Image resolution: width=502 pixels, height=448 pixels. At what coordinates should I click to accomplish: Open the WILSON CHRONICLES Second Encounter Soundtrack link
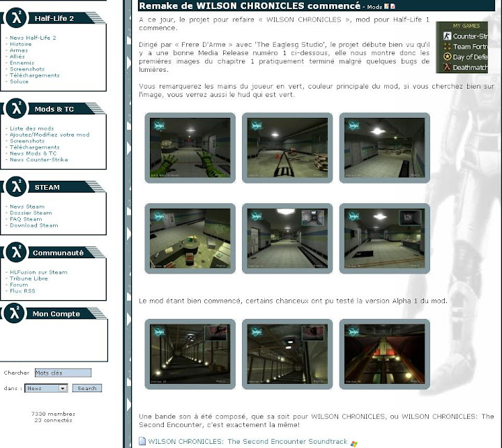[248, 441]
